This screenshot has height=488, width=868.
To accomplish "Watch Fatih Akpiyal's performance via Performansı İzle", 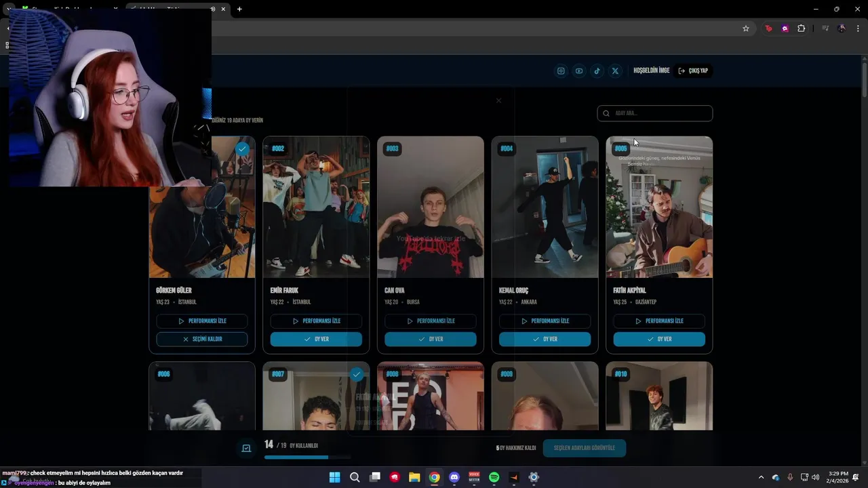I will point(659,321).
